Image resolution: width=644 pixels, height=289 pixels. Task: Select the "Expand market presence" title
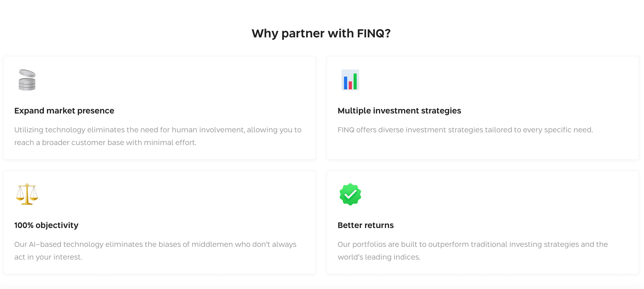pyautogui.click(x=64, y=111)
